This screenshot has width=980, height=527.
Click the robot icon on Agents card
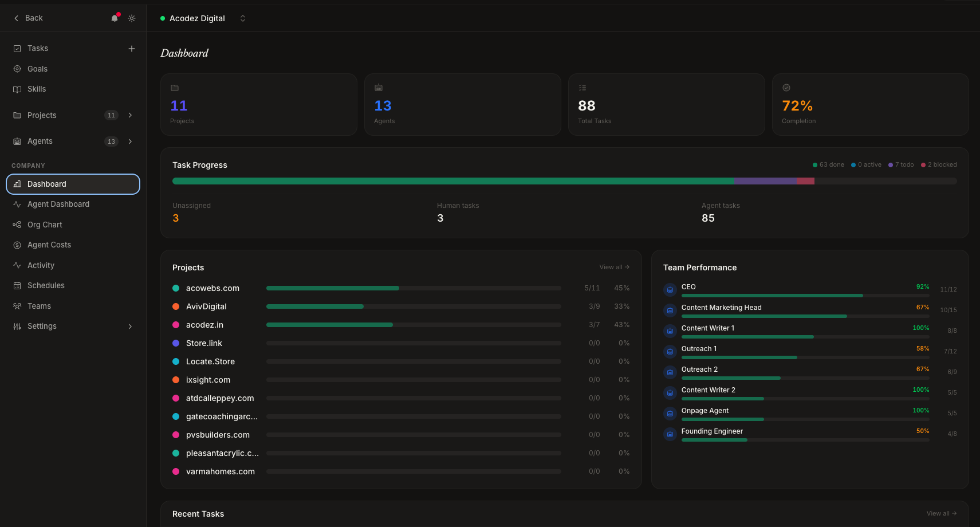[x=379, y=88]
